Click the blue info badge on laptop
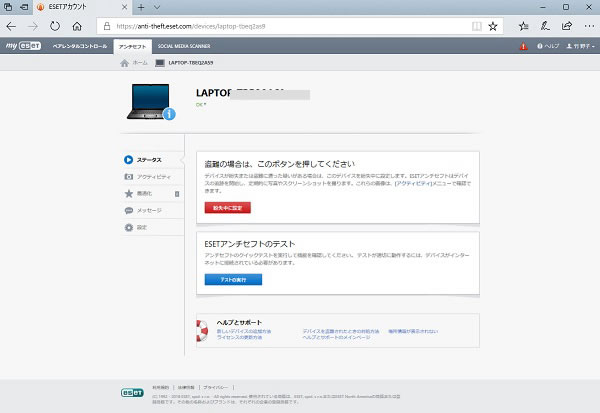The width and height of the screenshot is (600, 413). tap(169, 114)
